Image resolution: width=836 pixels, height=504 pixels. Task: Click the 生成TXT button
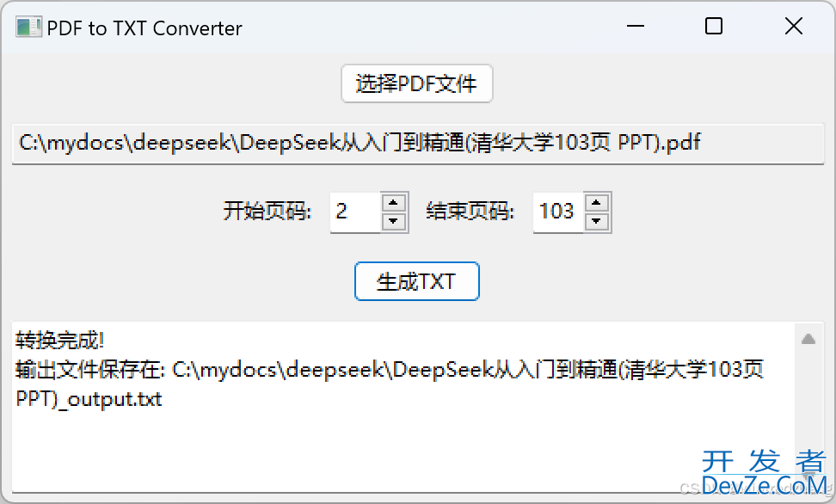(x=416, y=281)
